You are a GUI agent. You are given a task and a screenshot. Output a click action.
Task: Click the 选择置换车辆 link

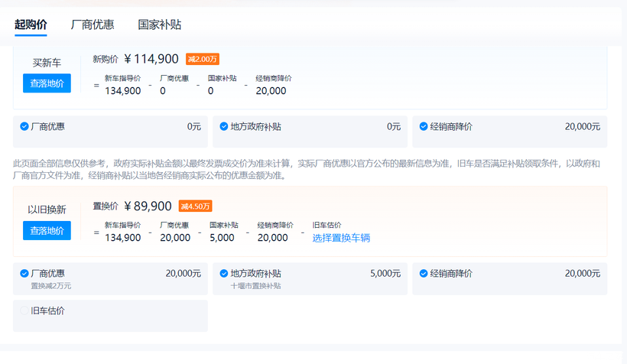tap(341, 238)
